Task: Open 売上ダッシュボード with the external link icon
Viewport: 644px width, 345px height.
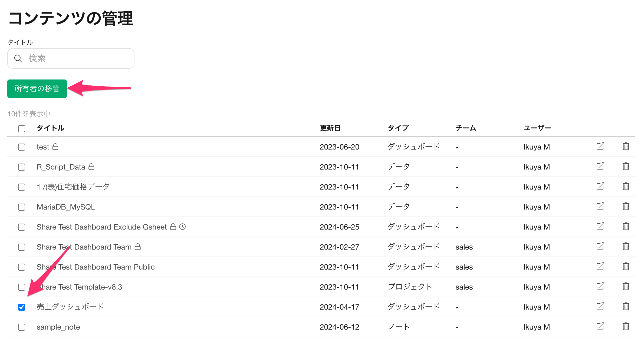Action: click(600, 307)
